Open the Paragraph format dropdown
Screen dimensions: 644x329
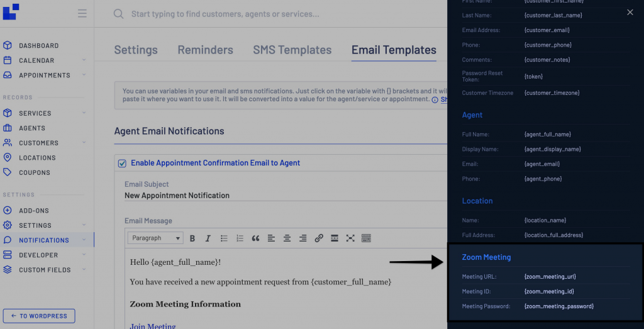coord(155,238)
